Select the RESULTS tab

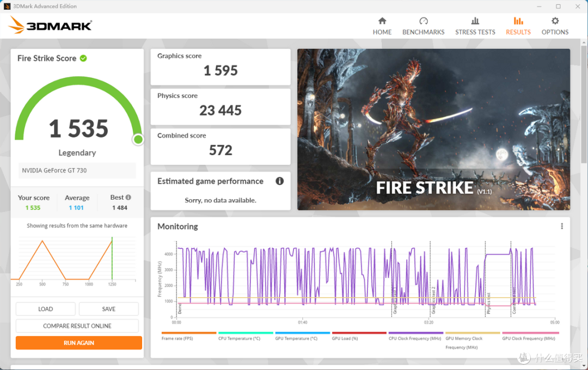click(x=518, y=26)
